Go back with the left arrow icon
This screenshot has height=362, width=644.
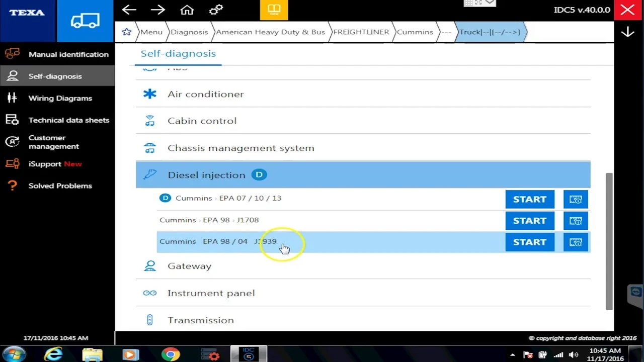(129, 10)
